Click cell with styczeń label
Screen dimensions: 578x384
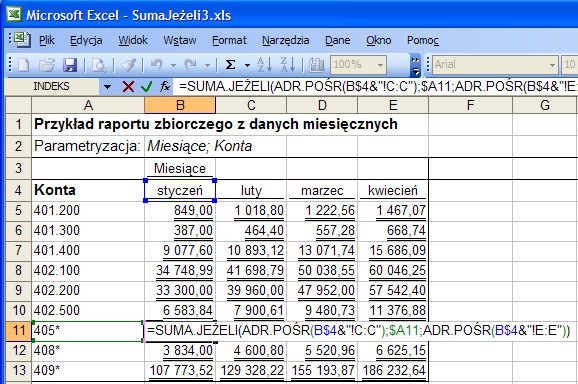(180, 191)
